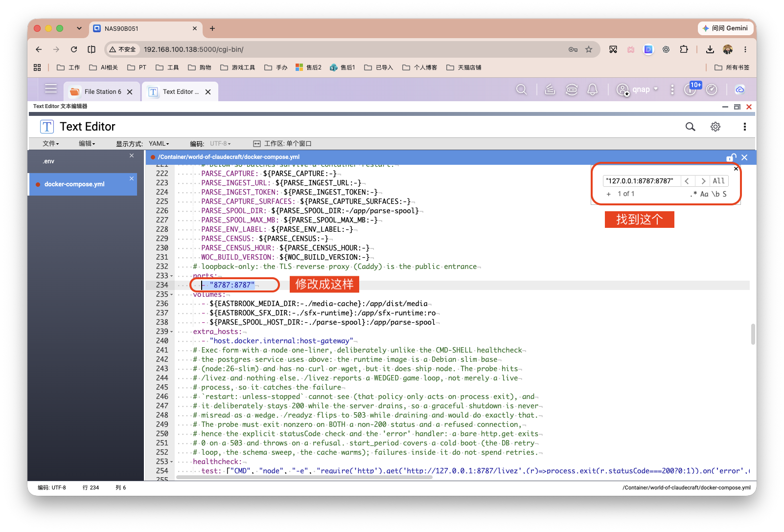Toggle Chrome side panel icon

pyautogui.click(x=92, y=49)
